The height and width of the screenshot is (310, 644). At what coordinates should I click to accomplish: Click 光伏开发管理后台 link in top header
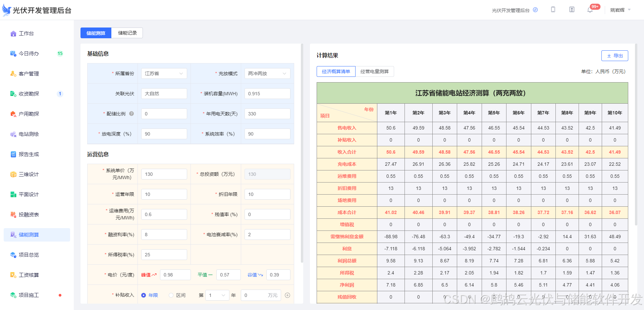pyautogui.click(x=511, y=10)
